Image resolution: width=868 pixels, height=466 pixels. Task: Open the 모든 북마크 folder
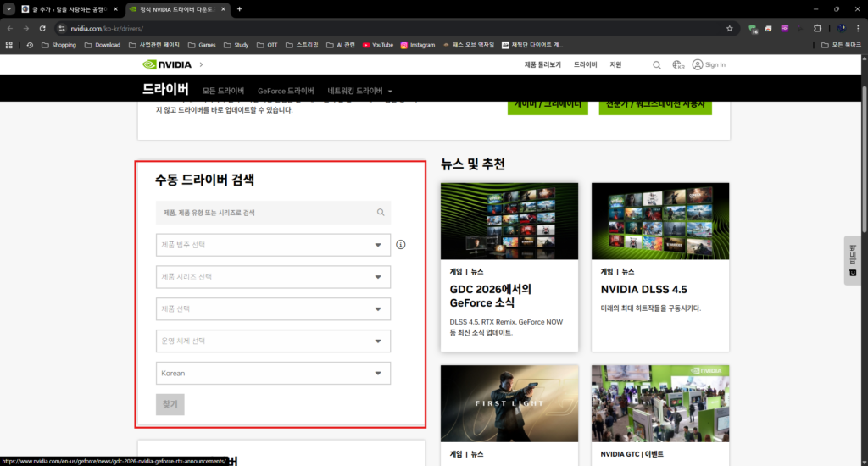841,45
